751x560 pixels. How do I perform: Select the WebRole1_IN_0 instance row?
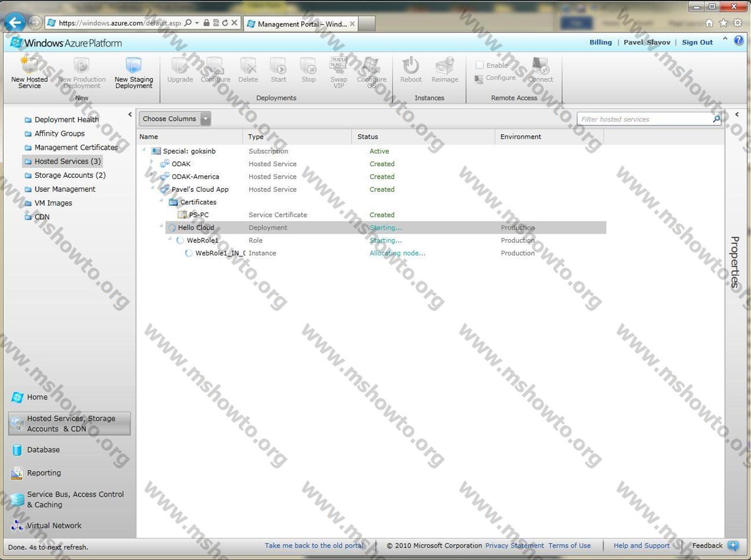(385, 253)
